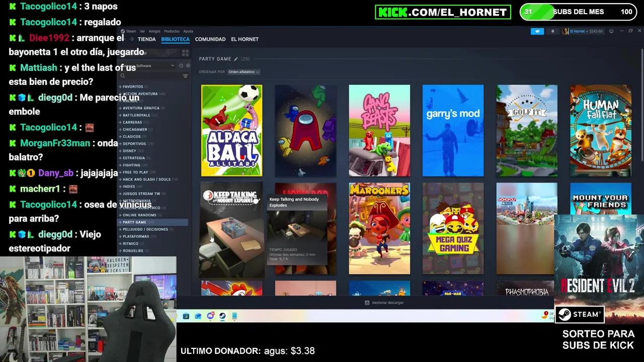
Task: Open the Mega Quiz Gaming cover
Action: (x=453, y=229)
